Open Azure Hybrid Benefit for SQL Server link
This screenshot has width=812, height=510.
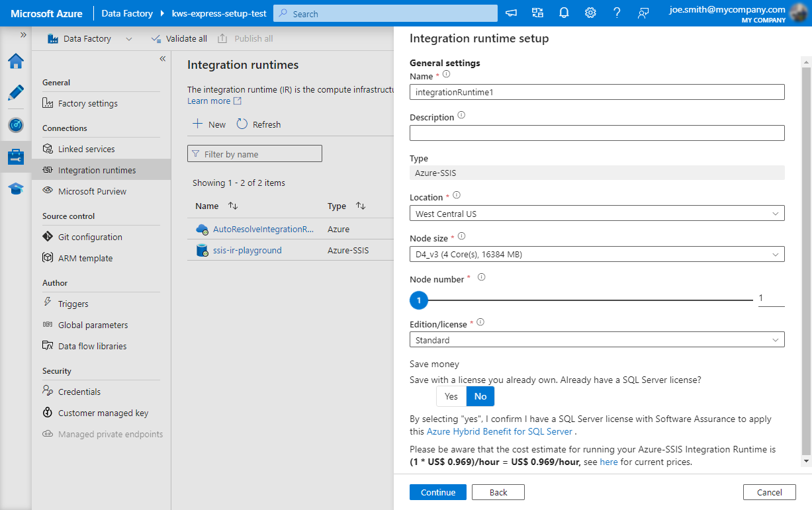[500, 431]
